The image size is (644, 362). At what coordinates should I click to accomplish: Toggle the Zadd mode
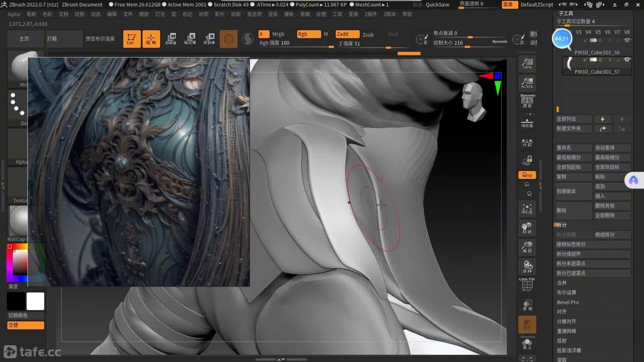[x=347, y=34]
